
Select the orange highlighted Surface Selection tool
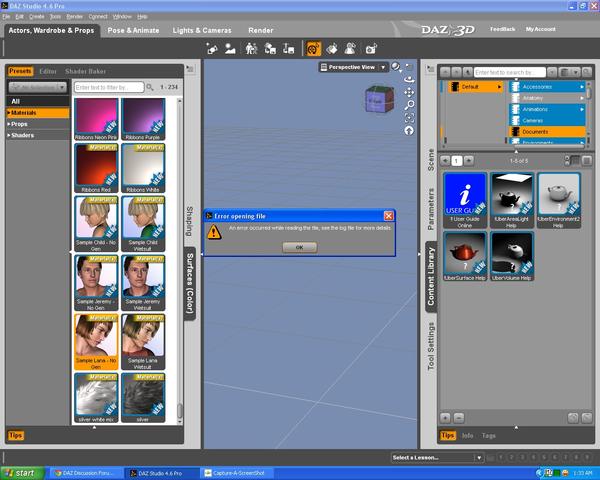313,49
